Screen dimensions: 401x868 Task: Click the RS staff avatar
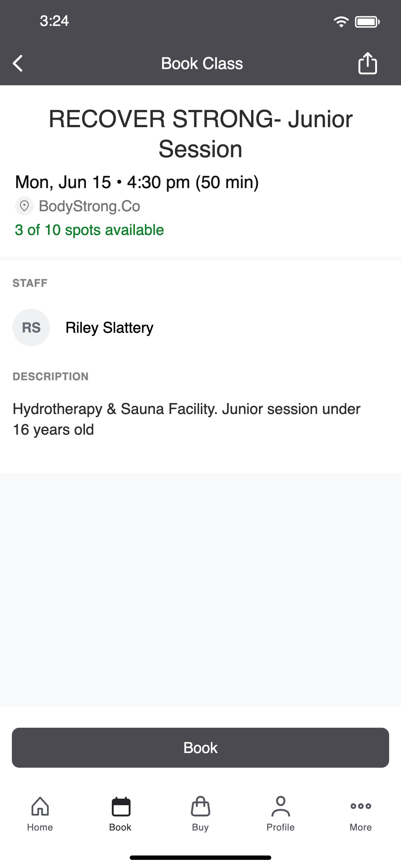click(x=31, y=327)
